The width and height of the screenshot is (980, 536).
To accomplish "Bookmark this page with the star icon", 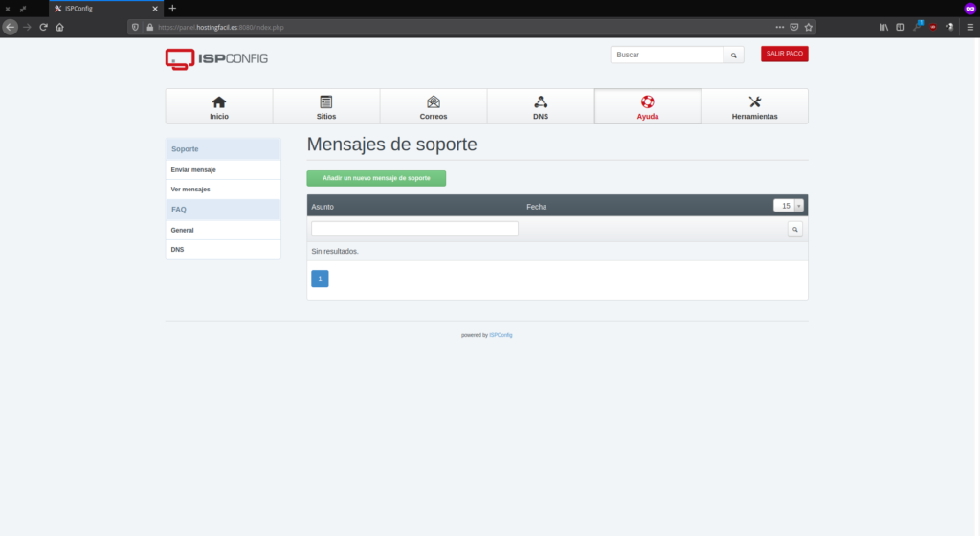I will point(808,27).
